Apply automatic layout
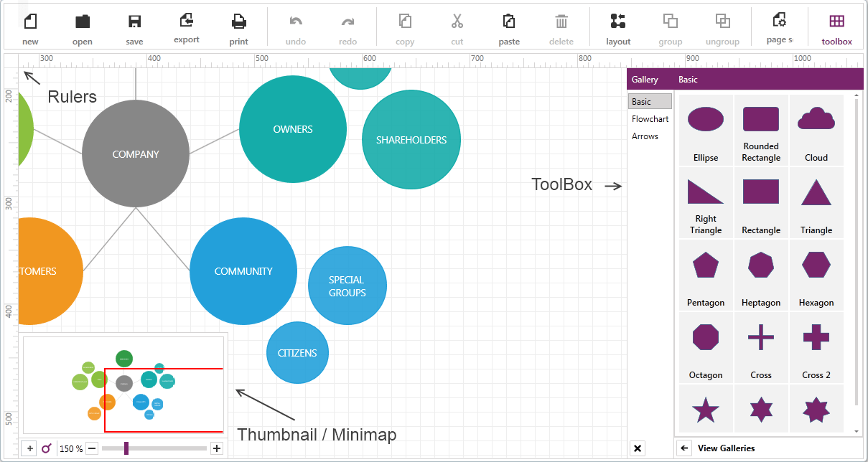The height and width of the screenshot is (462, 868). [x=618, y=22]
